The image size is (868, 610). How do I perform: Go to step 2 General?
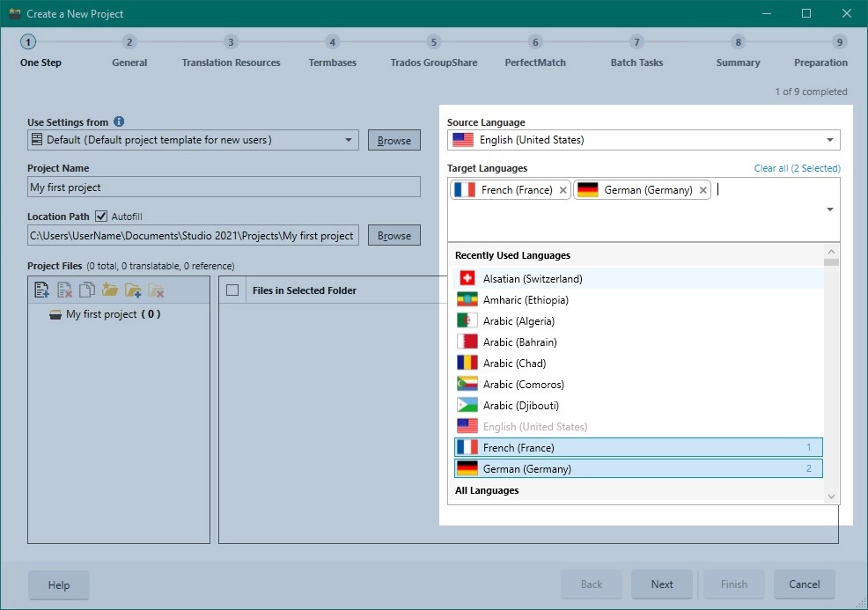pyautogui.click(x=129, y=42)
